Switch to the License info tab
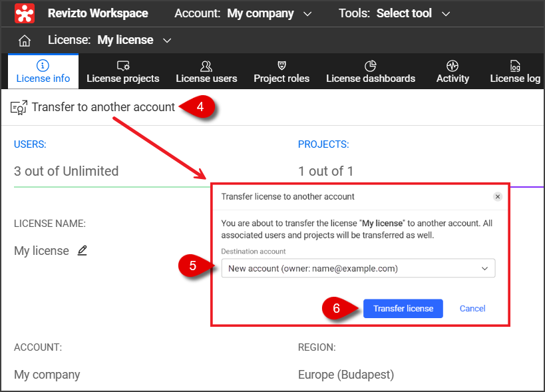This screenshot has width=545, height=392. coord(43,72)
